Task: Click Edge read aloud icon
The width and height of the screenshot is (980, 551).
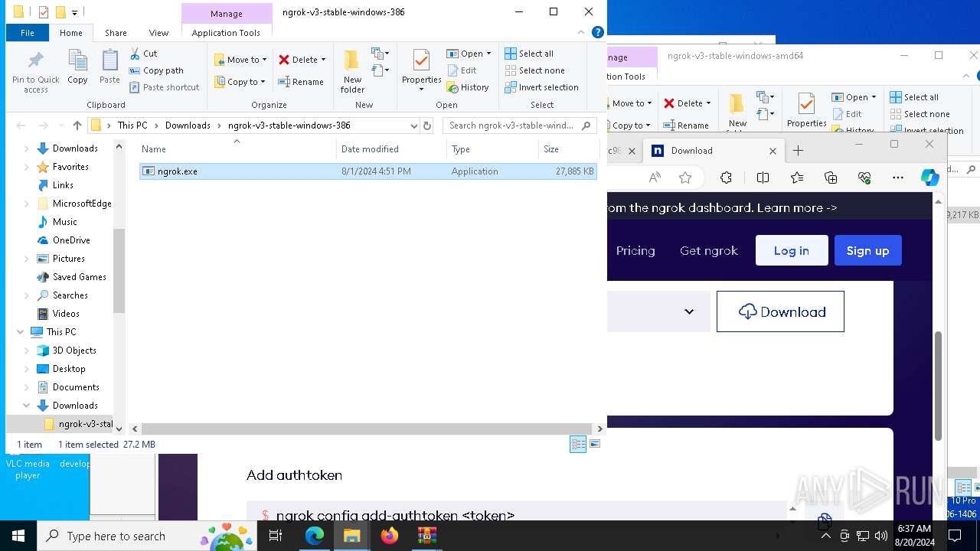Action: click(655, 178)
